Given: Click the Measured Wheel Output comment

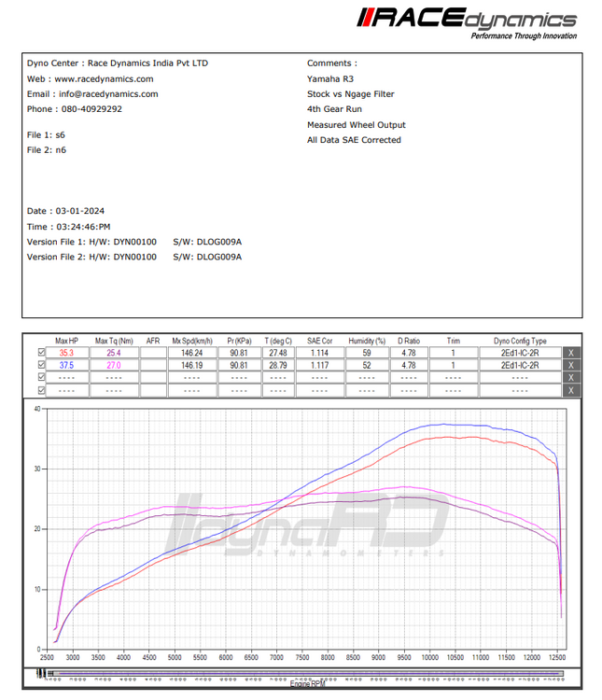Looking at the screenshot, I should pos(357,125).
